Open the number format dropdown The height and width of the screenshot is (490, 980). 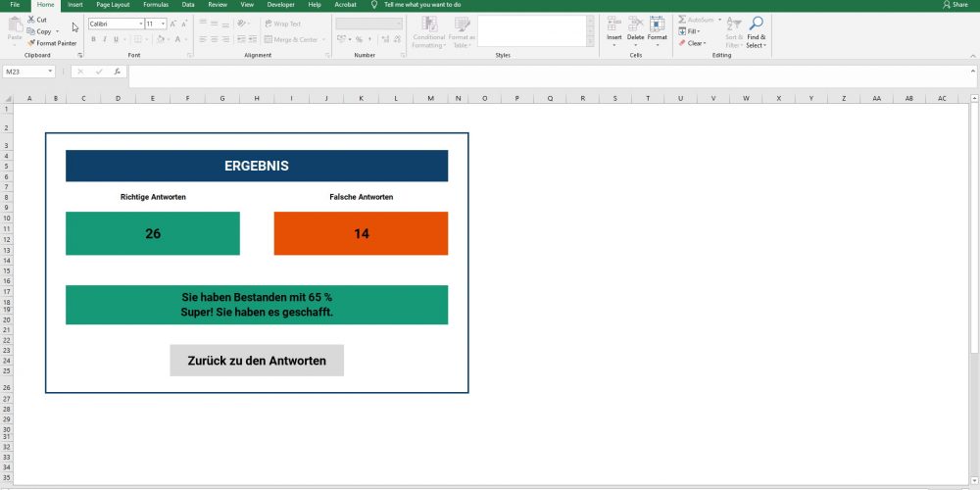pos(399,24)
